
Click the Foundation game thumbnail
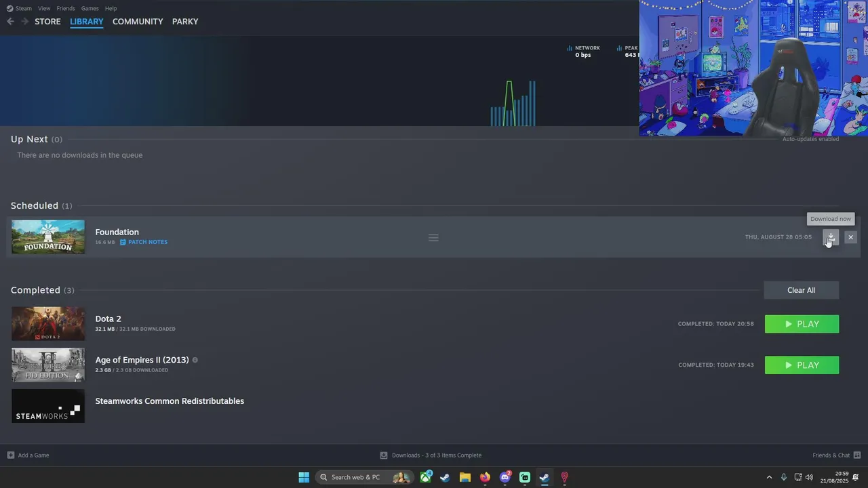(x=48, y=237)
